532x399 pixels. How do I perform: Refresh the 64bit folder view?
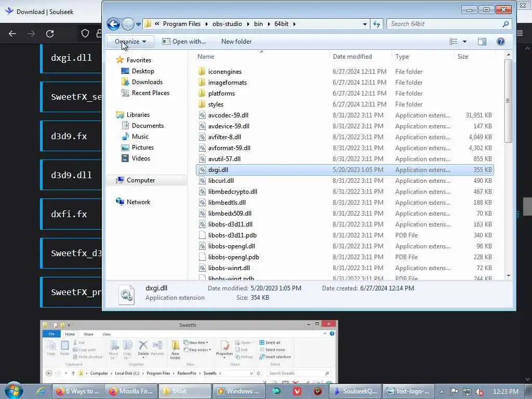coord(377,24)
